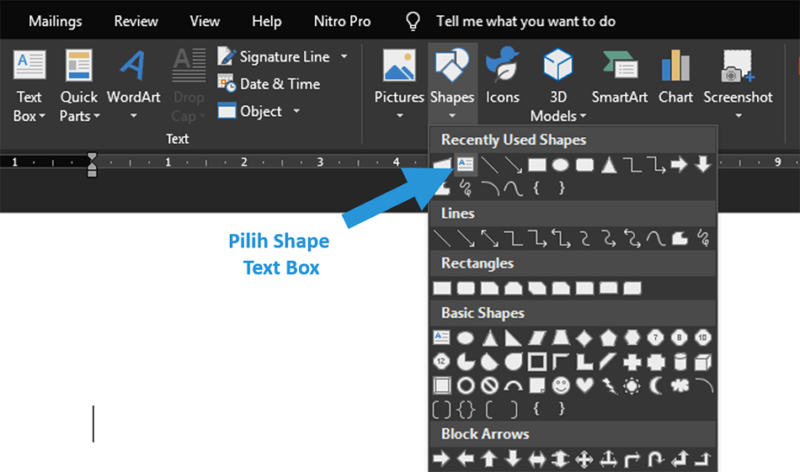Image resolution: width=800 pixels, height=472 pixels.
Task: Switch to the Review tab
Action: 136,21
